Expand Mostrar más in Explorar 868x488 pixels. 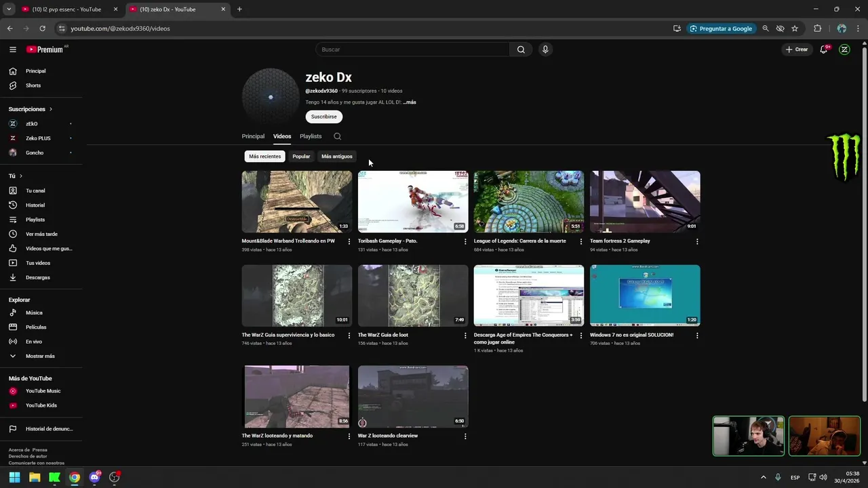(x=41, y=356)
